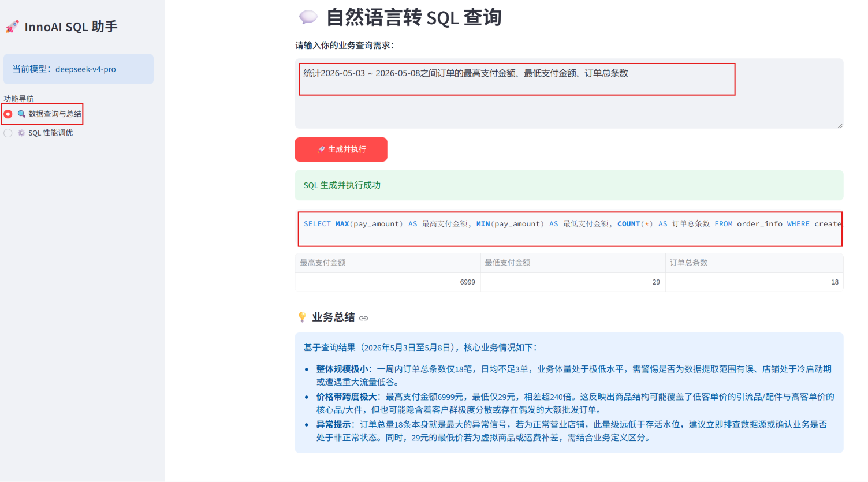
Task: Click the 生成并执行 button
Action: 341,150
